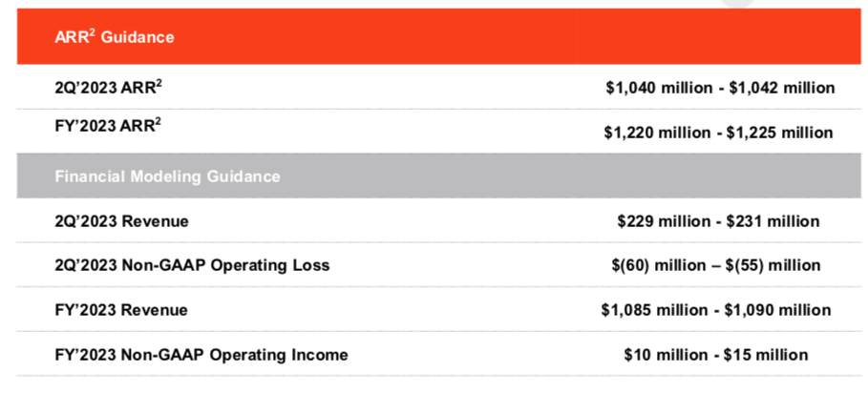Click the blank right side of gray header

coord(716,176)
